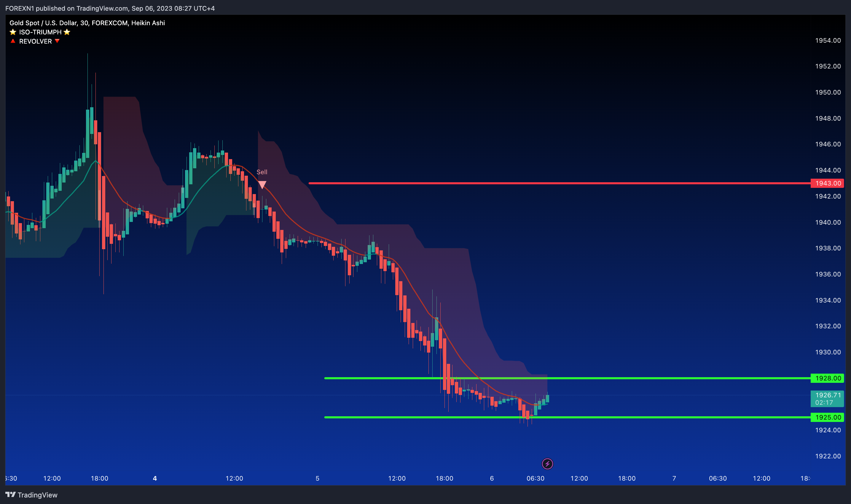This screenshot has width=851, height=504.
Task: Click the red down-triangle after REVOLVER
Action: (x=57, y=41)
